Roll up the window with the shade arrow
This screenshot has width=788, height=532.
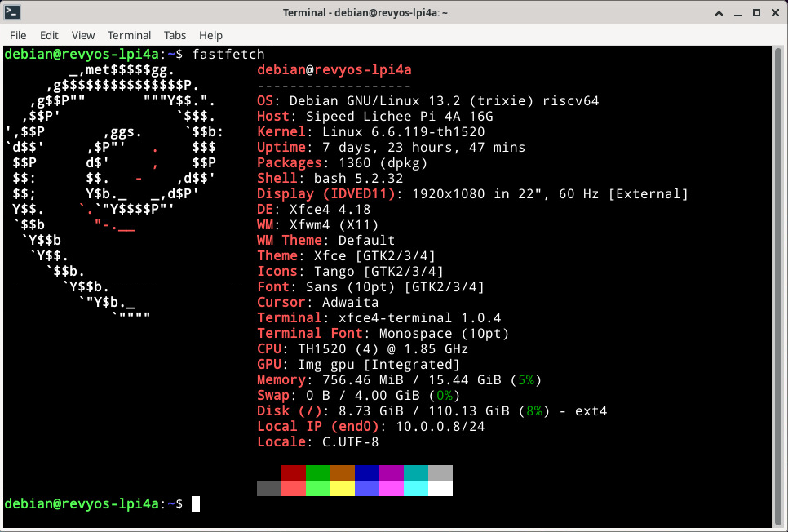pyautogui.click(x=718, y=12)
